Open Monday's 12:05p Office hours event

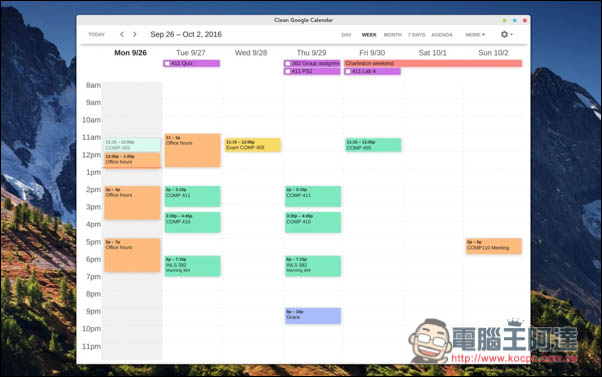tap(132, 160)
